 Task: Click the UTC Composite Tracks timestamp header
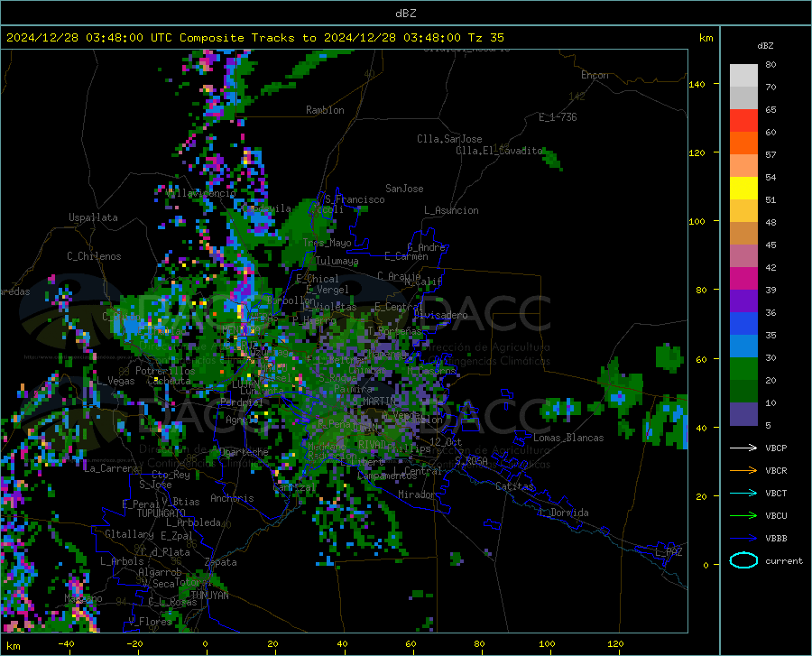click(x=254, y=38)
